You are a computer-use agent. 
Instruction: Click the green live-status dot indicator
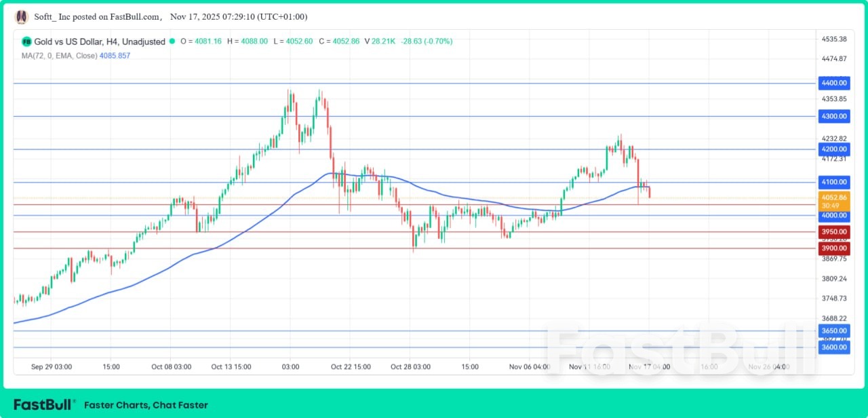[x=173, y=41]
